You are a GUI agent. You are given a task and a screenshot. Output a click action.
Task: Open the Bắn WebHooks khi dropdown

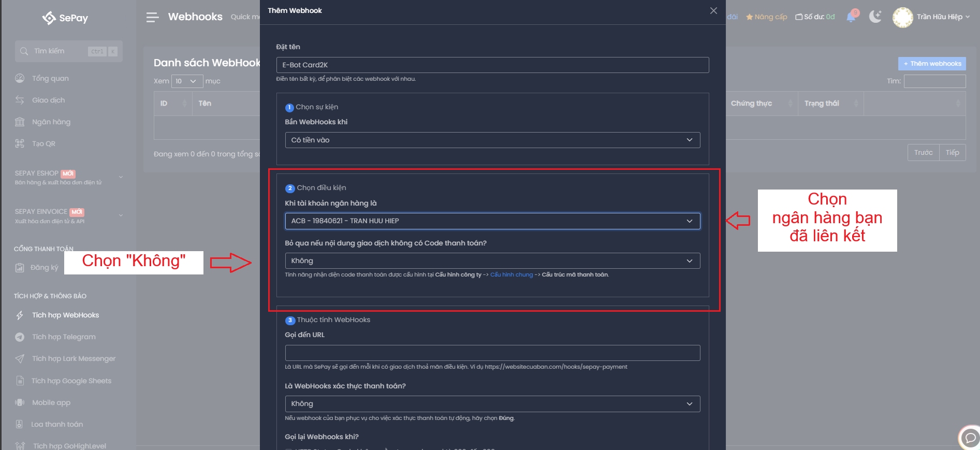tap(492, 140)
